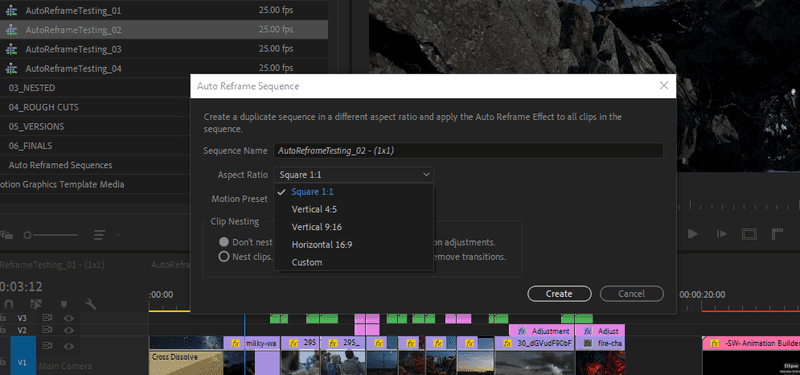Click the Add Marker shield icon
This screenshot has width=800, height=375.
pos(64,304)
